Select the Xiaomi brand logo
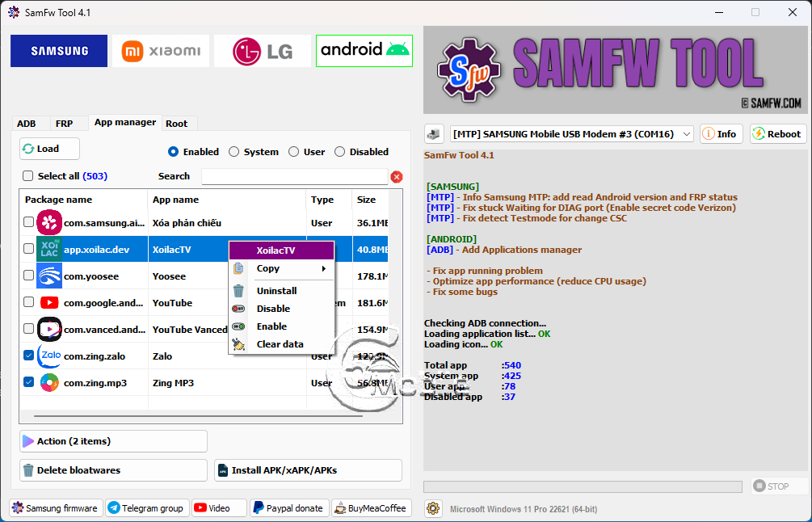Screen dimensions: 812x522 tap(161, 51)
